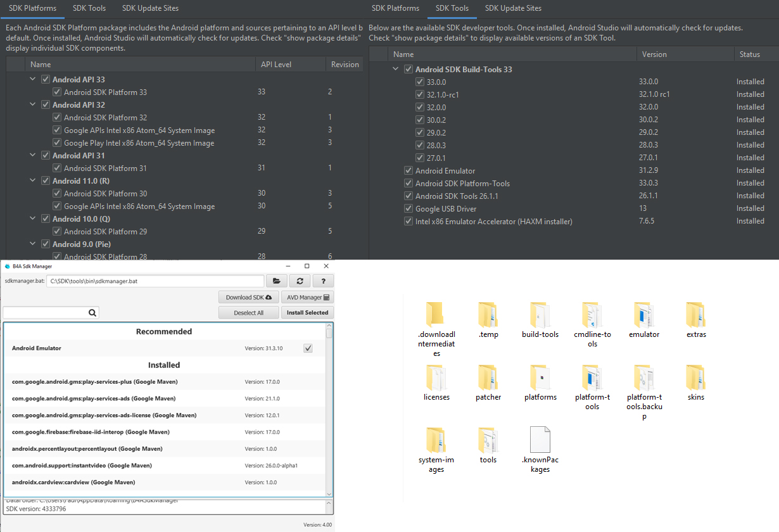779x532 pixels.
Task: Click the 'Version: 31.3.10' text
Action: coord(263,348)
